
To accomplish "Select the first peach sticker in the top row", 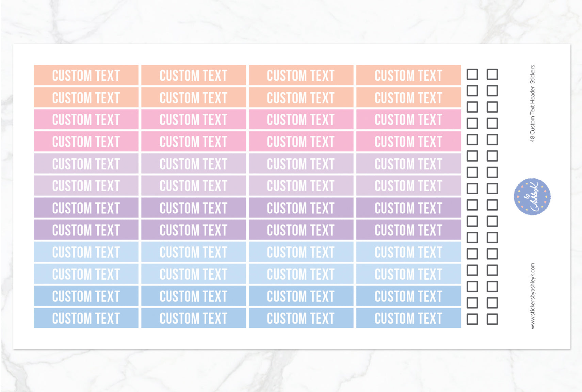I will click(86, 75).
